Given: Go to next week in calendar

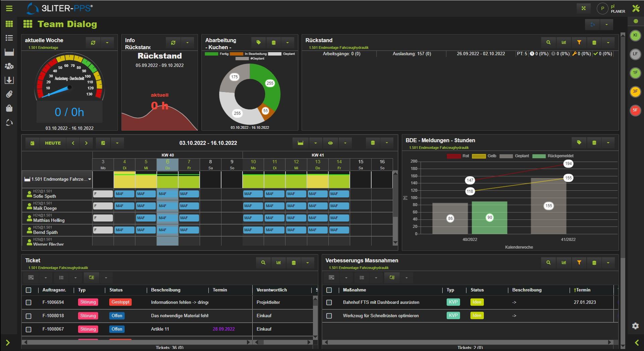Looking at the screenshot, I should [86, 143].
